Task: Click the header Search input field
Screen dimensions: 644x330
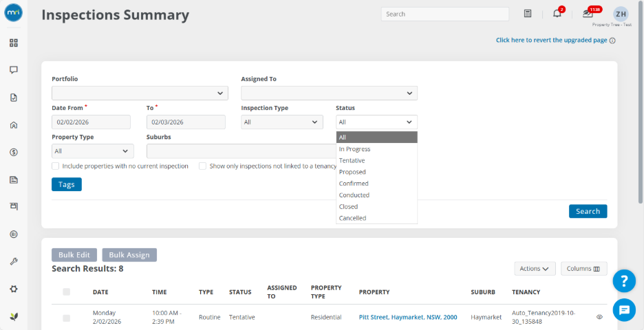Action: pos(444,14)
